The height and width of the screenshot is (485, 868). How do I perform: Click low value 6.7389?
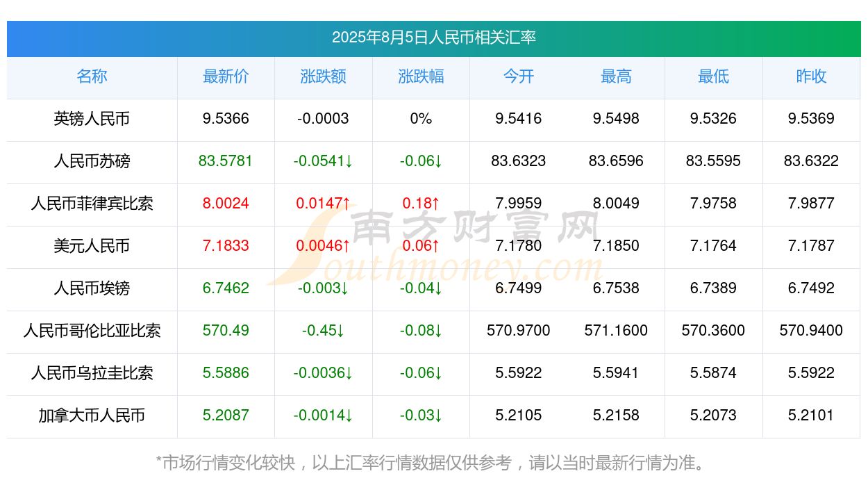[x=714, y=288]
